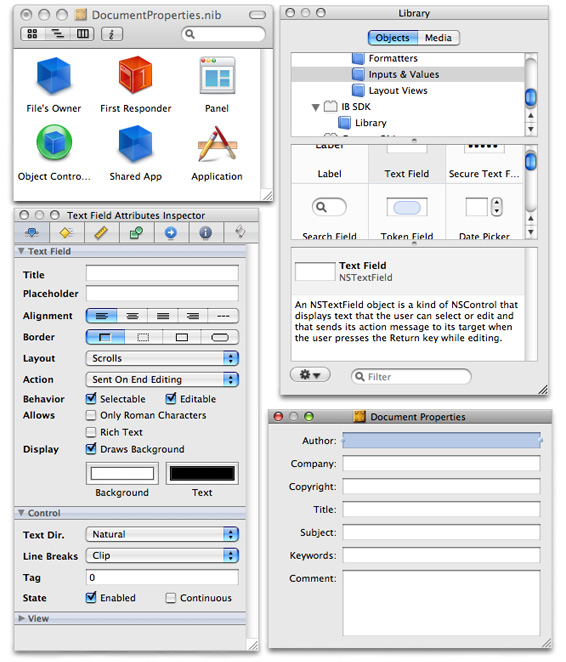Click the Tag value field
This screenshot has height=662, width=566.
click(x=162, y=577)
